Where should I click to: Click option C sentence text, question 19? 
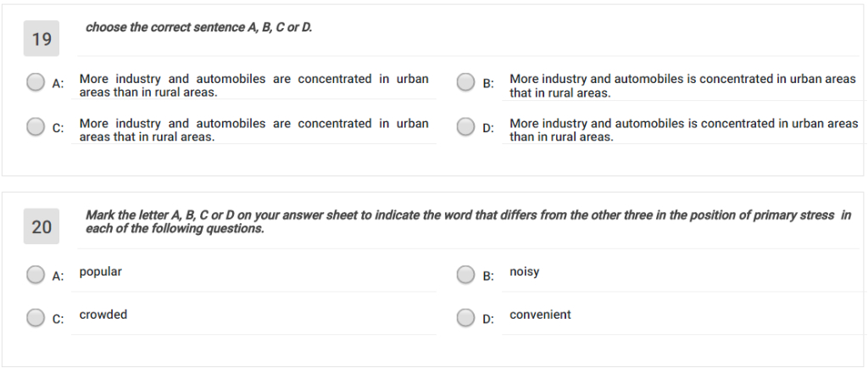254,130
